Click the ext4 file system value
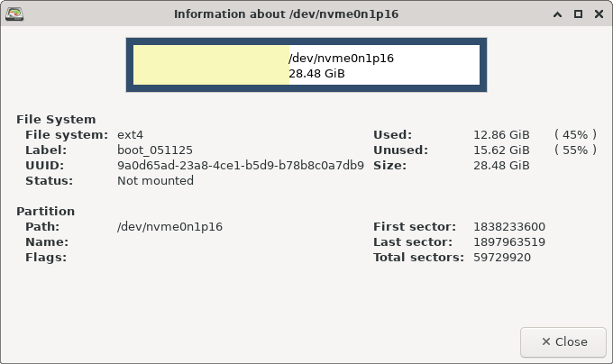This screenshot has width=613, height=364. (130, 135)
